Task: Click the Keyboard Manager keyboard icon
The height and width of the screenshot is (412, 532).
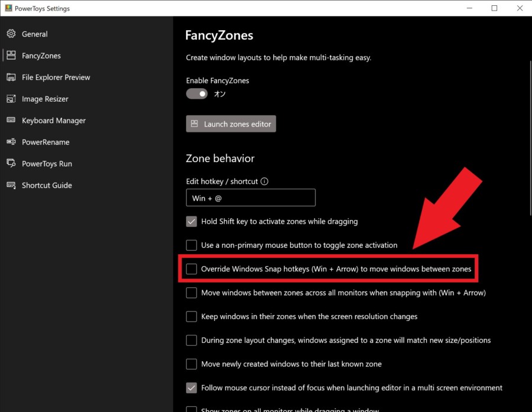Action: click(x=11, y=120)
